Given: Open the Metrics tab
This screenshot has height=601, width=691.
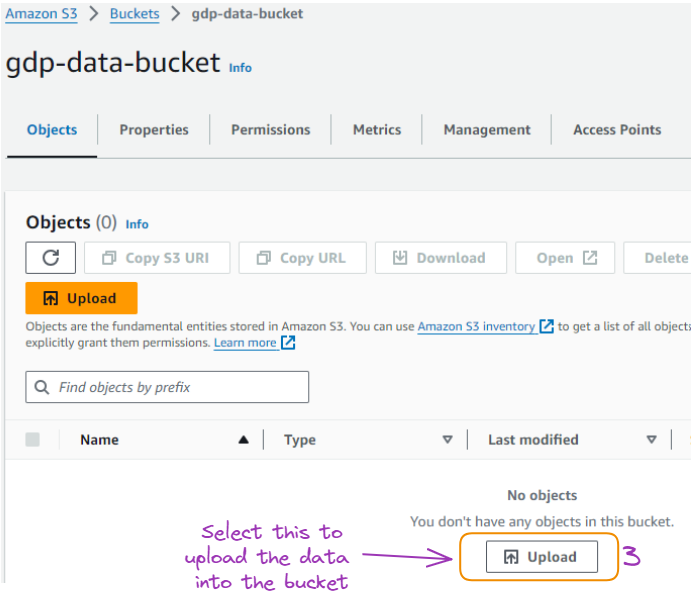Looking at the screenshot, I should pyautogui.click(x=377, y=130).
